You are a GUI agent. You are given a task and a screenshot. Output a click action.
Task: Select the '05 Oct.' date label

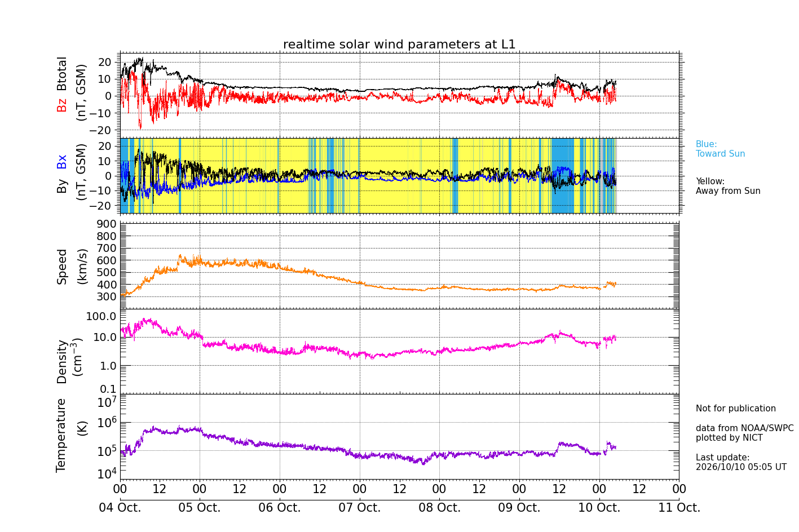[x=200, y=508]
